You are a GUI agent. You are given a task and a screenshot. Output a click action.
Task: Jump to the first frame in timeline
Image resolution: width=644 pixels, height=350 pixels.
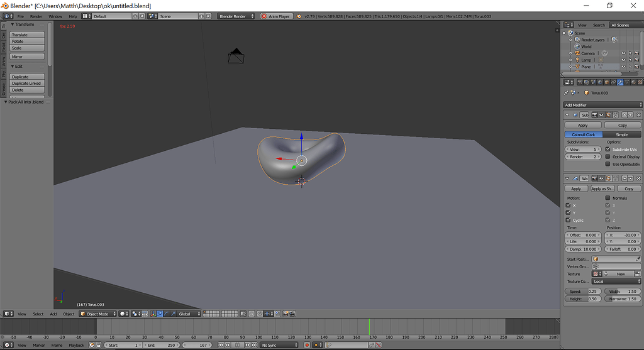[221, 345]
